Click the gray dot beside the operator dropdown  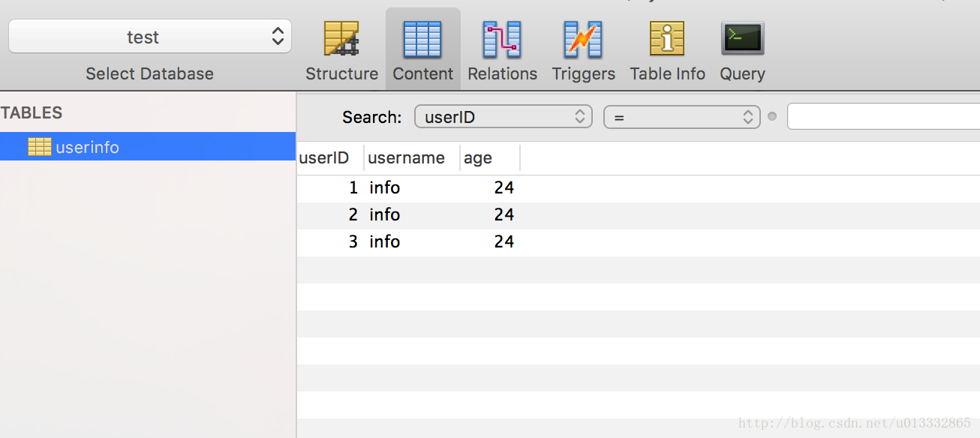[x=772, y=117]
